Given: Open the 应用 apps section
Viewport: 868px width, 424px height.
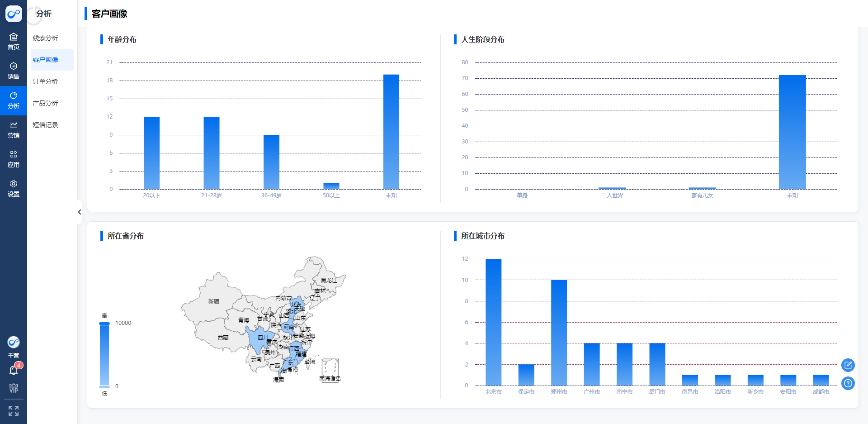Looking at the screenshot, I should (x=14, y=159).
